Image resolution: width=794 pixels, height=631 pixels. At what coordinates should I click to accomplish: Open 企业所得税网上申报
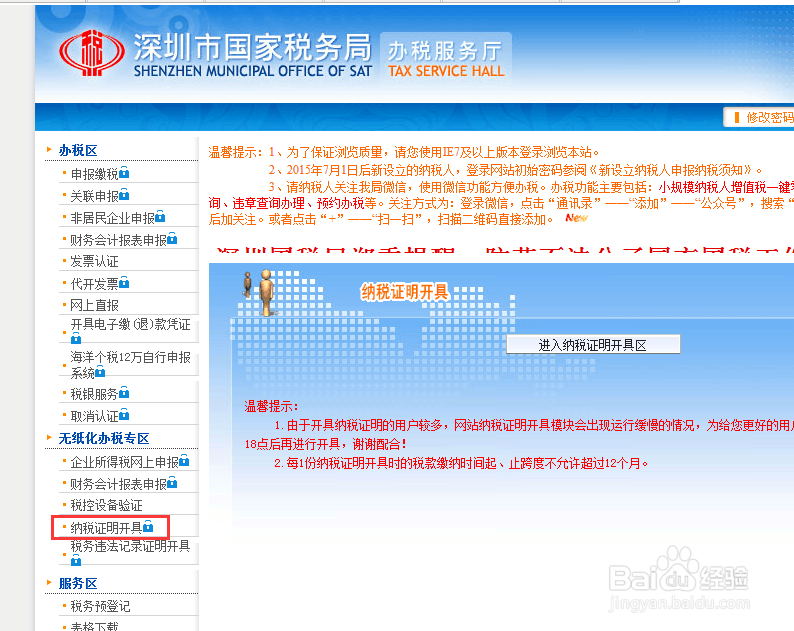[x=125, y=462]
